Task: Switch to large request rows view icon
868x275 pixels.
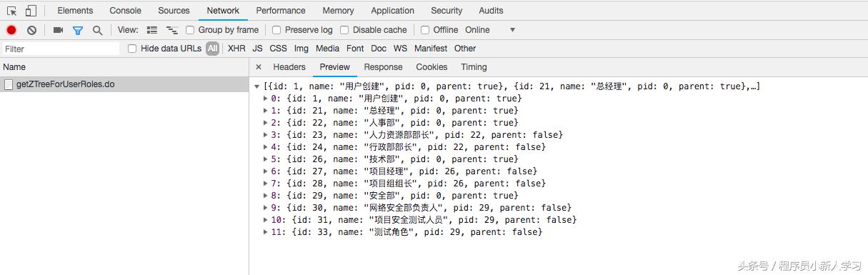Action: (152, 30)
